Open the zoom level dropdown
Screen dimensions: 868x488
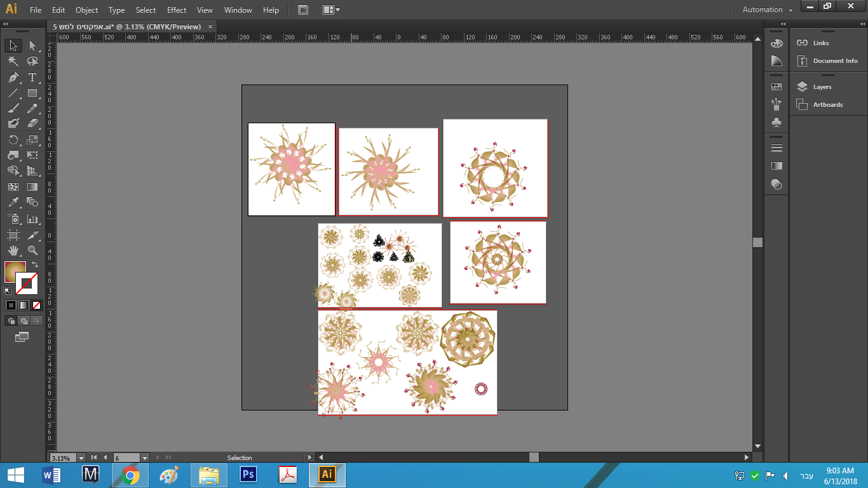pos(81,457)
